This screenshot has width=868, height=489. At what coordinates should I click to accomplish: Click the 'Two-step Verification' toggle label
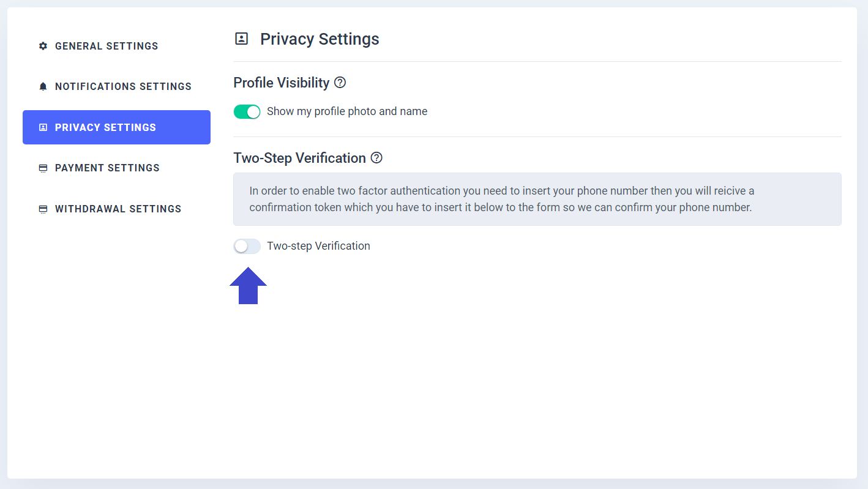pyautogui.click(x=318, y=246)
